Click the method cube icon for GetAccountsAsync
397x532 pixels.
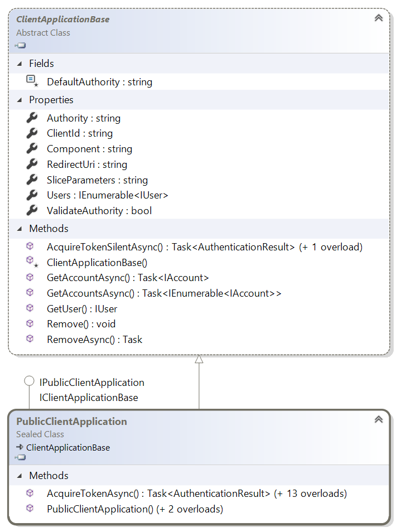coord(30,292)
